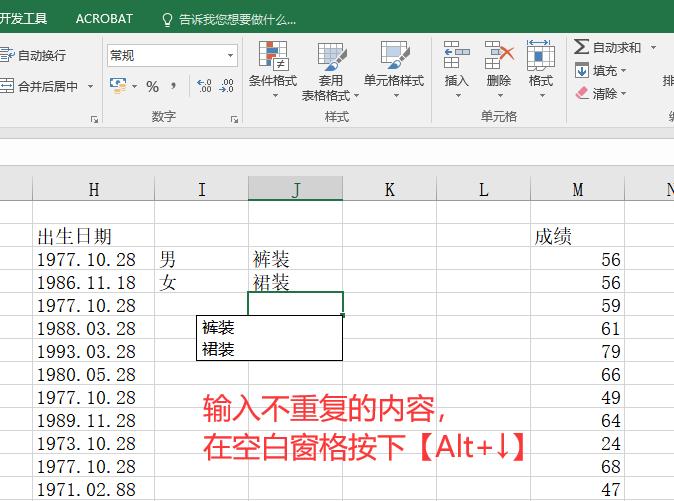Click the 删除 delete cells icon
This screenshot has width=674, height=501.
498,58
